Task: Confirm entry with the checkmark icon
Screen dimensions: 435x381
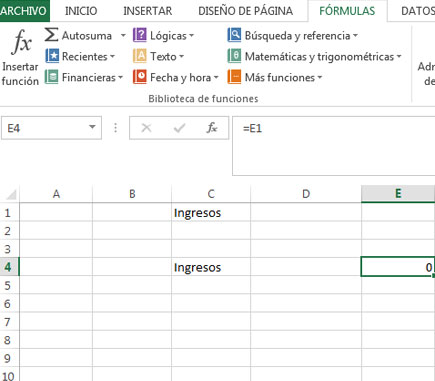Action: click(179, 128)
